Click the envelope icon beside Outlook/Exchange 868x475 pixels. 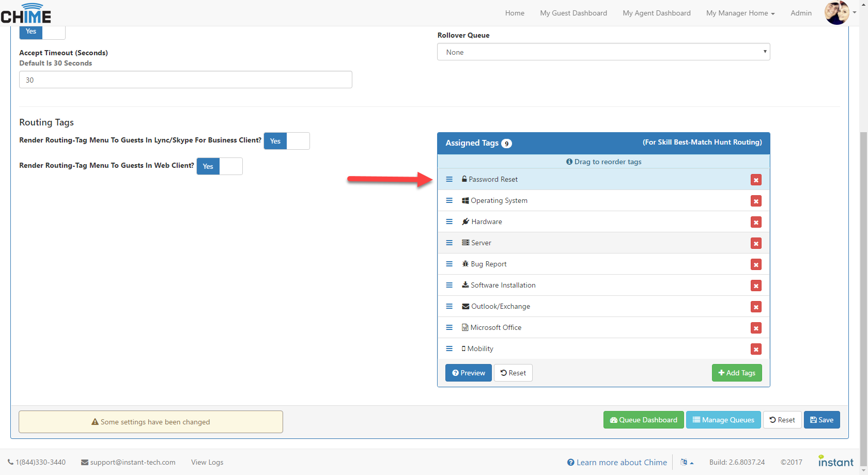tap(466, 306)
